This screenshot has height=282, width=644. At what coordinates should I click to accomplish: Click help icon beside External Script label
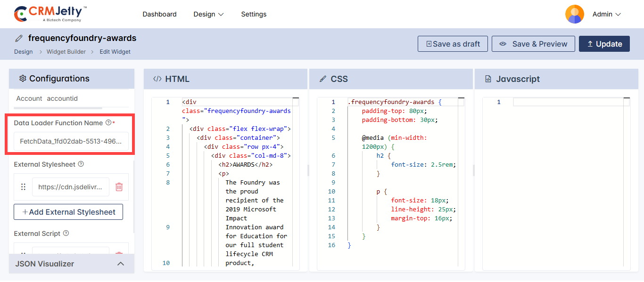point(66,234)
